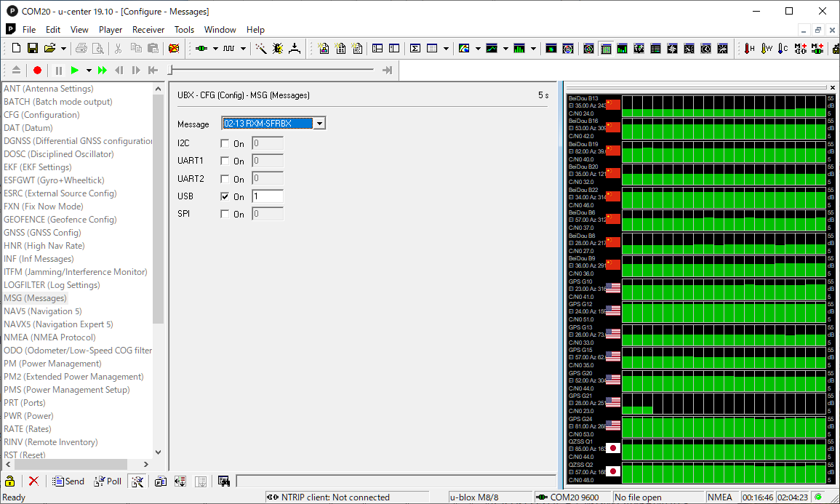Screen dimensions: 840x504
Task: Select CFG (Configuration) in the list
Action: coord(41,115)
